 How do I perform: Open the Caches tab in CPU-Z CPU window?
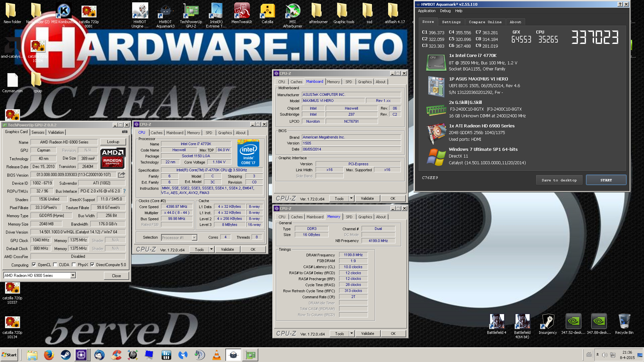[156, 133]
